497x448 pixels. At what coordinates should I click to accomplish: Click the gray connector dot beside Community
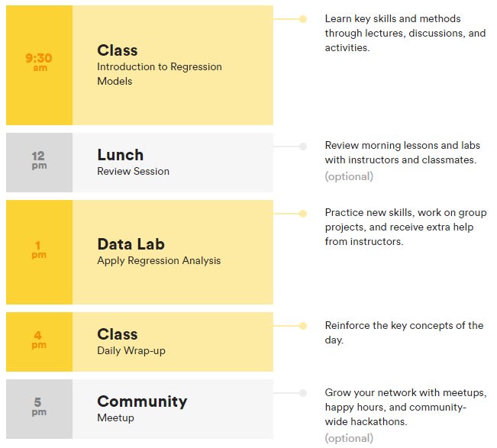(x=303, y=393)
